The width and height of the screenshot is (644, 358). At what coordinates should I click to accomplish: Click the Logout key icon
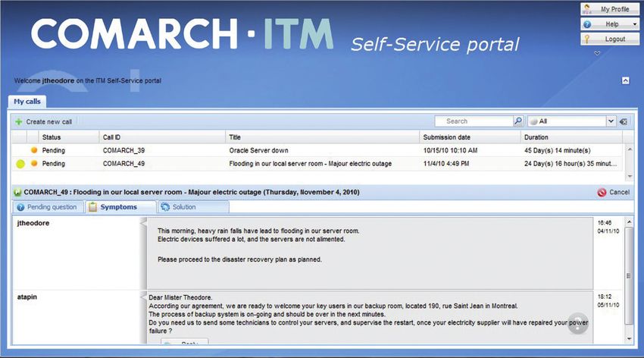pos(587,39)
